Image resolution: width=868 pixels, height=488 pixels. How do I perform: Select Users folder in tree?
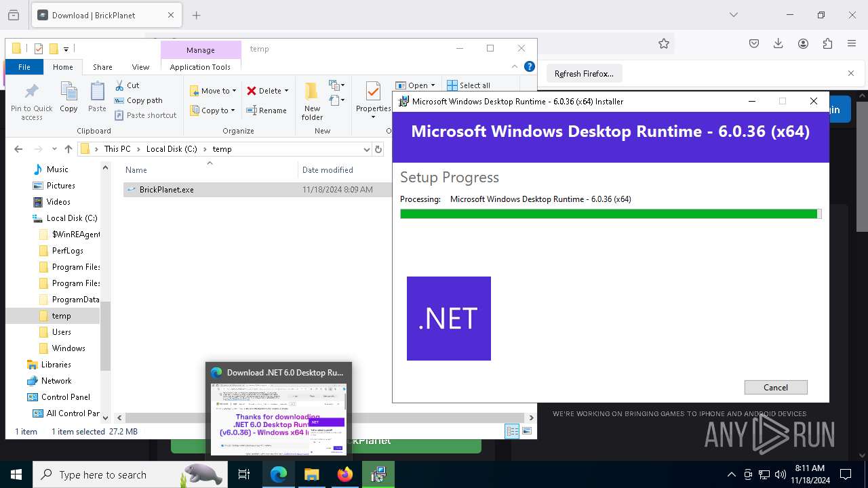point(61,332)
